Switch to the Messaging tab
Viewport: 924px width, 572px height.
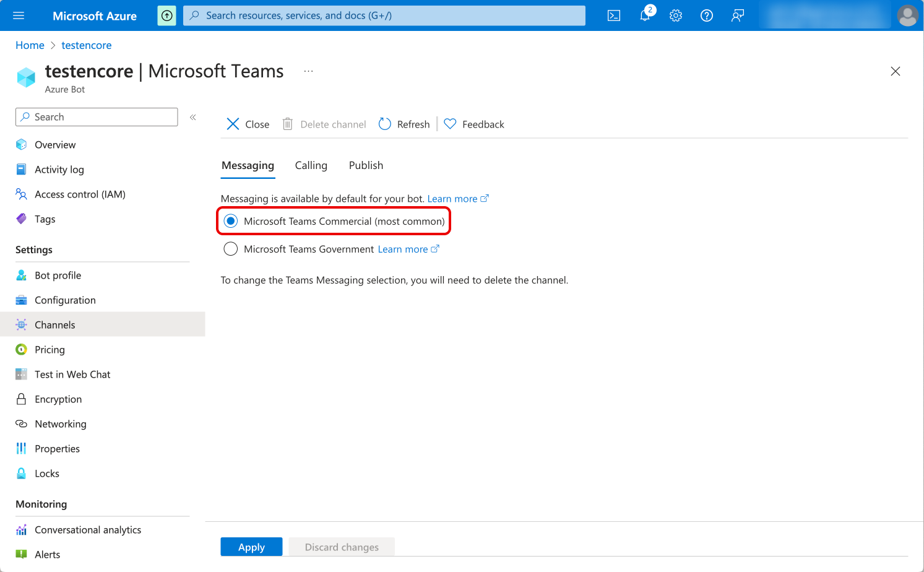(x=248, y=165)
